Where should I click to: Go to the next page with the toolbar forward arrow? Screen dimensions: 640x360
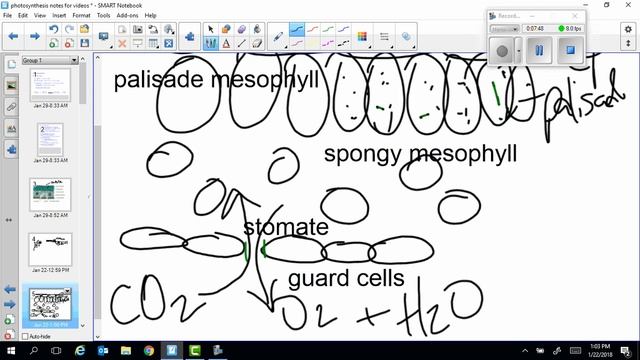pos(35,36)
